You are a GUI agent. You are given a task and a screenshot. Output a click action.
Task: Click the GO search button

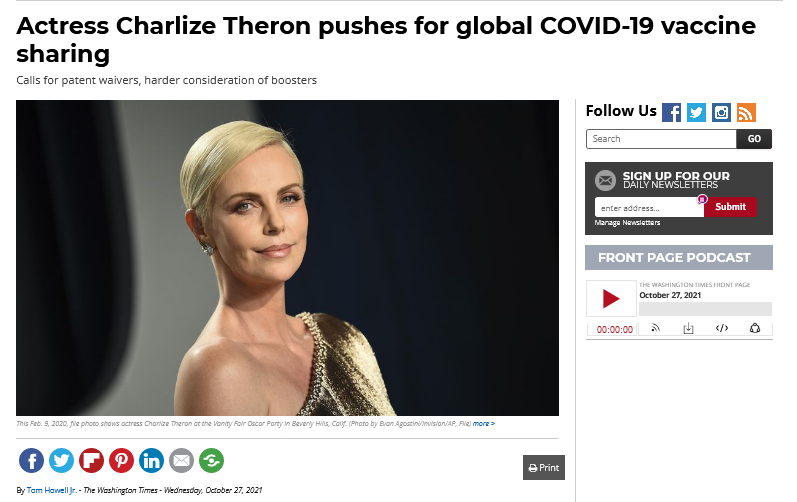pyautogui.click(x=754, y=139)
